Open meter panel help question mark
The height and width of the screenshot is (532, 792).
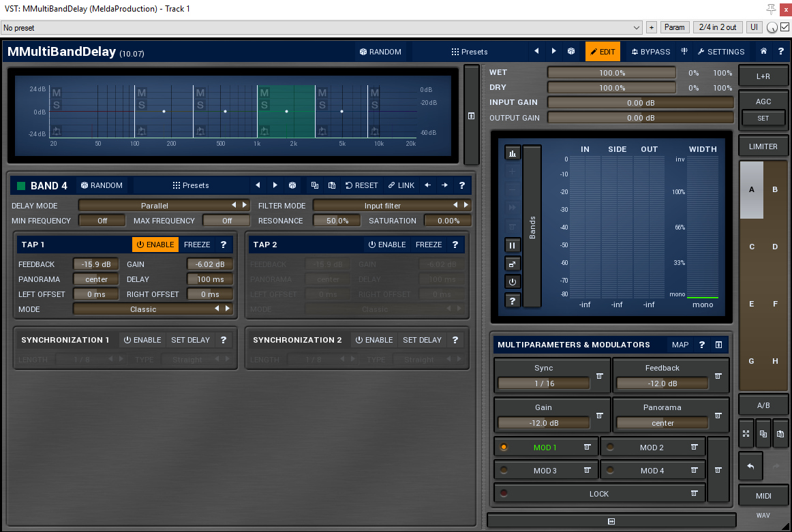pyautogui.click(x=512, y=301)
